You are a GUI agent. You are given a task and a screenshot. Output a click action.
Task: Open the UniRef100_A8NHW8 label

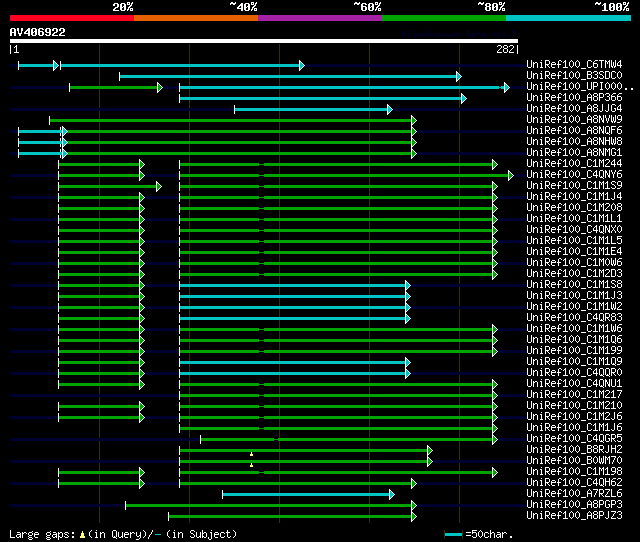tap(574, 142)
